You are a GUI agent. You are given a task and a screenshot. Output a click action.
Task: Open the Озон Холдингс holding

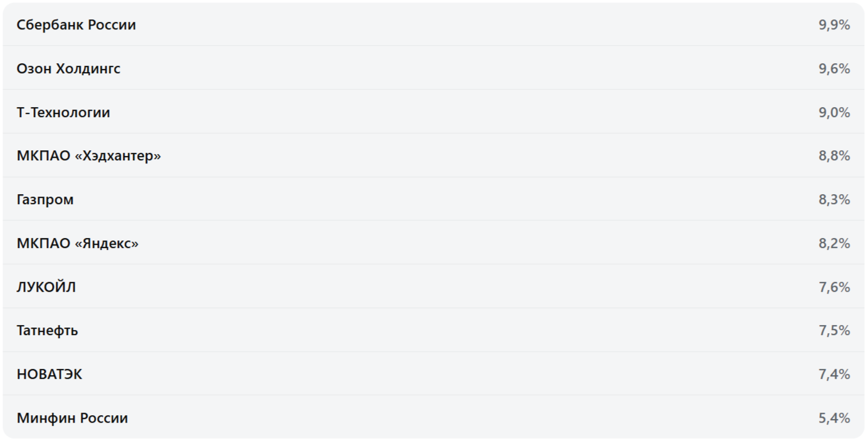(434, 68)
